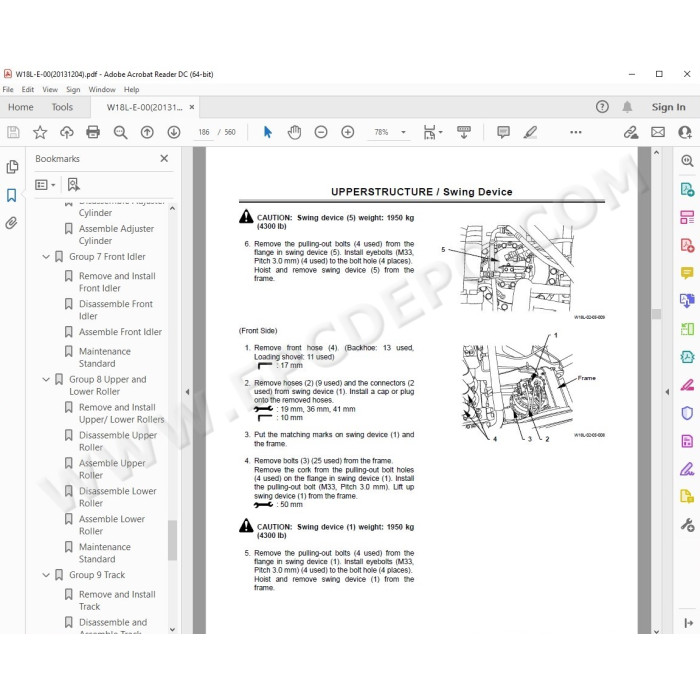Screen dimensions: 700x700
Task: Open the Comment tool in right pane
Action: coord(687,273)
